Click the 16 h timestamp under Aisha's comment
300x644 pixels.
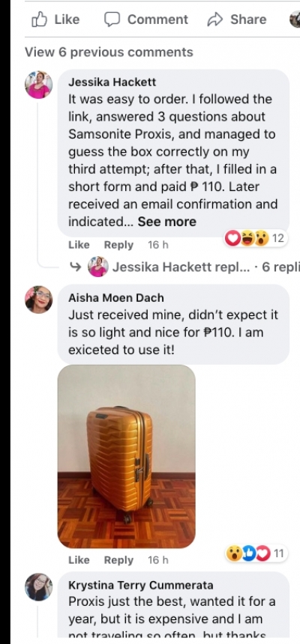click(x=158, y=560)
